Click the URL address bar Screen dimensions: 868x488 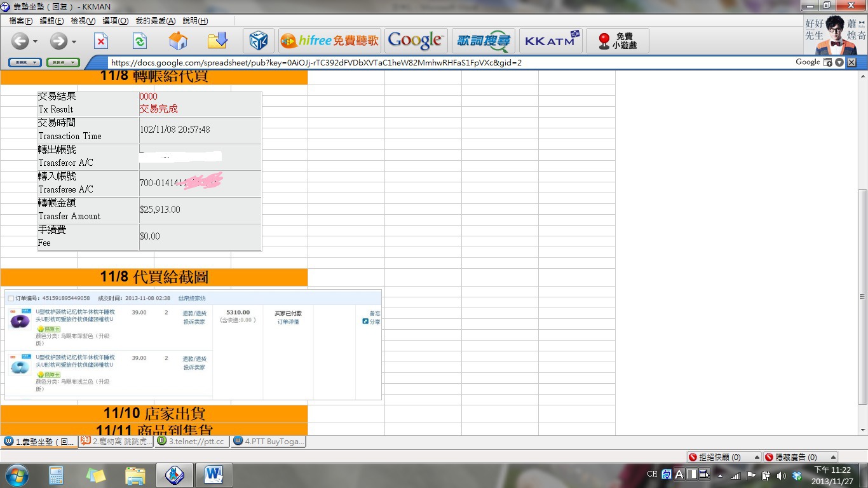[x=445, y=62]
